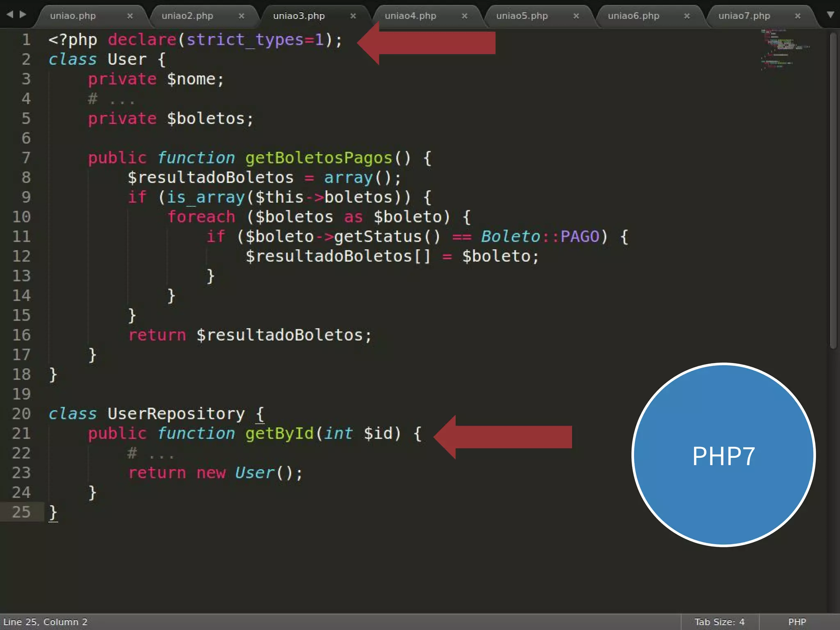Click on declare keyword in line 1
This screenshot has width=840, height=630.
(142, 40)
